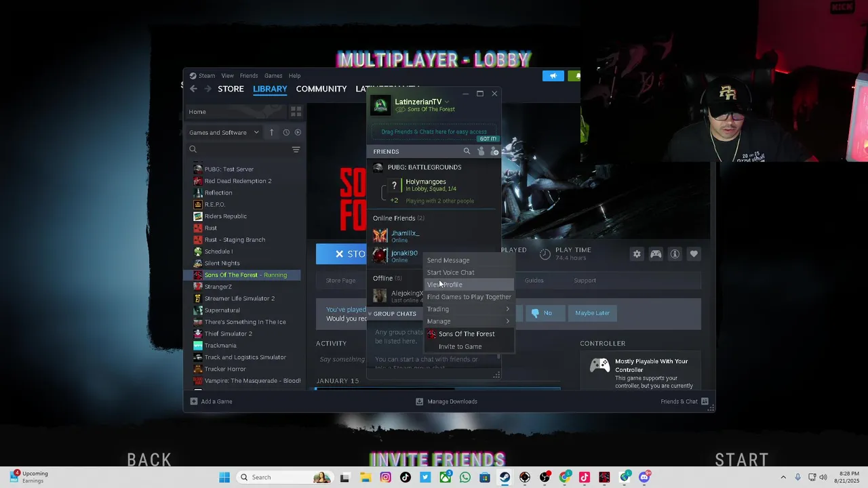Expand the Manage submenu
The width and height of the screenshot is (868, 488).
point(469,321)
